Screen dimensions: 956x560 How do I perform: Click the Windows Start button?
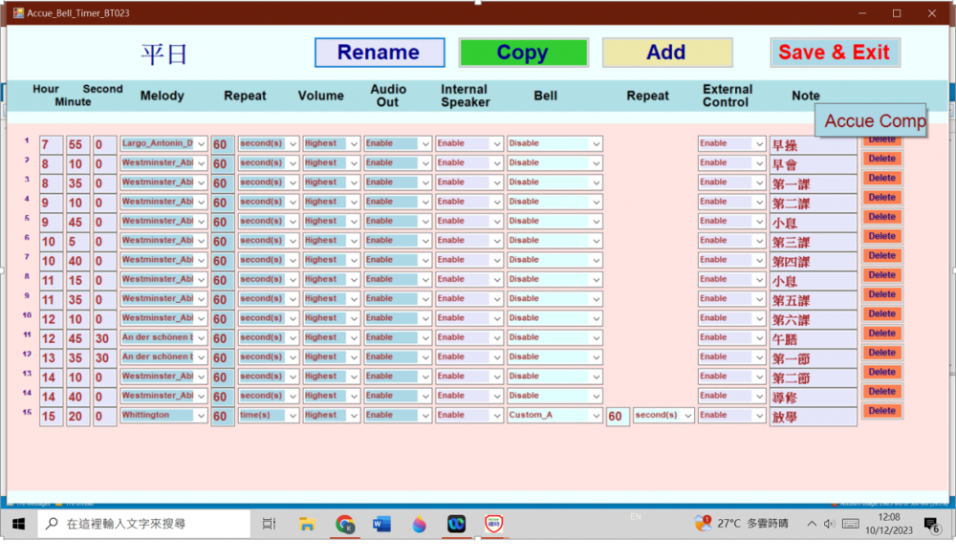(x=18, y=524)
